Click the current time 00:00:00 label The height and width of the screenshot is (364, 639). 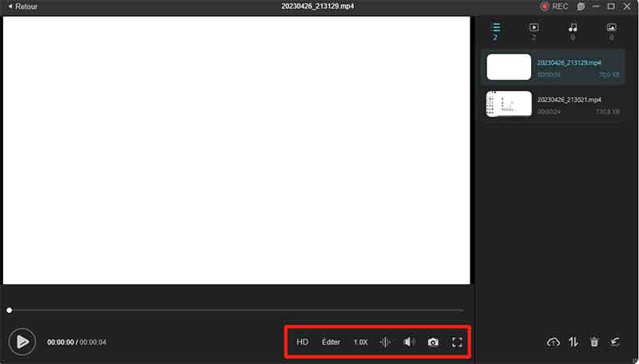pos(61,342)
